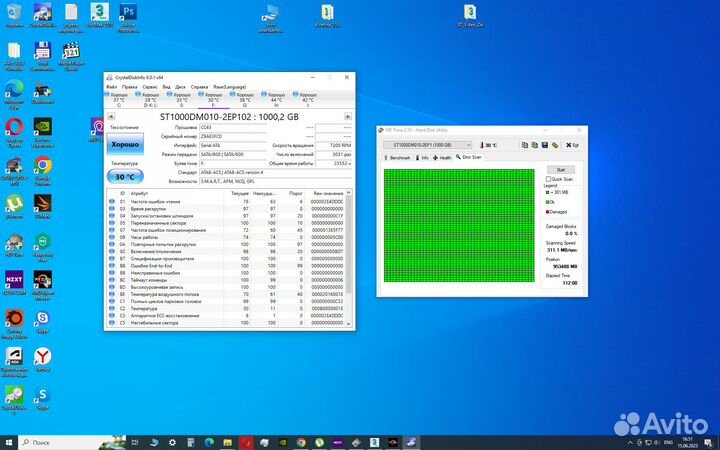
Task: Go to next disk with right arrow button
Action: pos(348,117)
